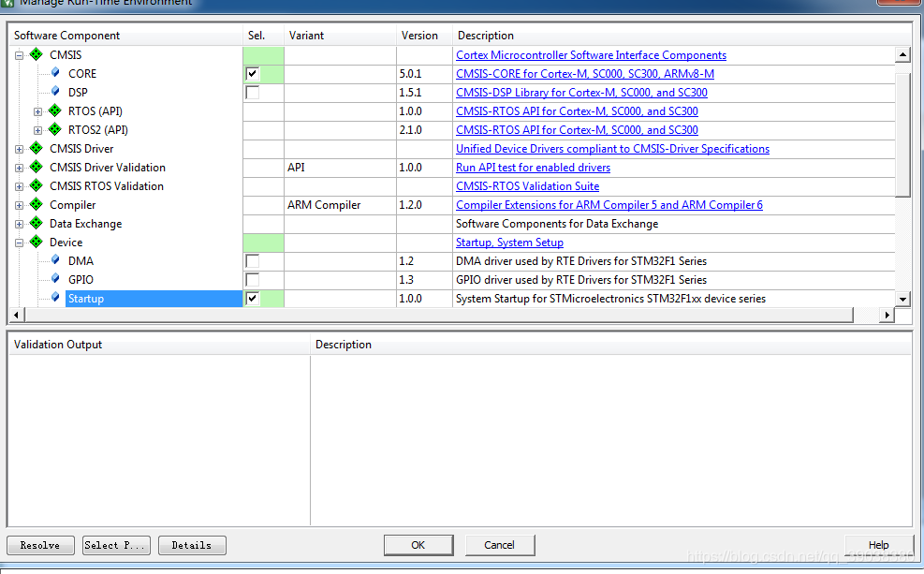Click the horizontal scrollbar thumb
Viewport: 924px width, 574px height.
coord(438,316)
